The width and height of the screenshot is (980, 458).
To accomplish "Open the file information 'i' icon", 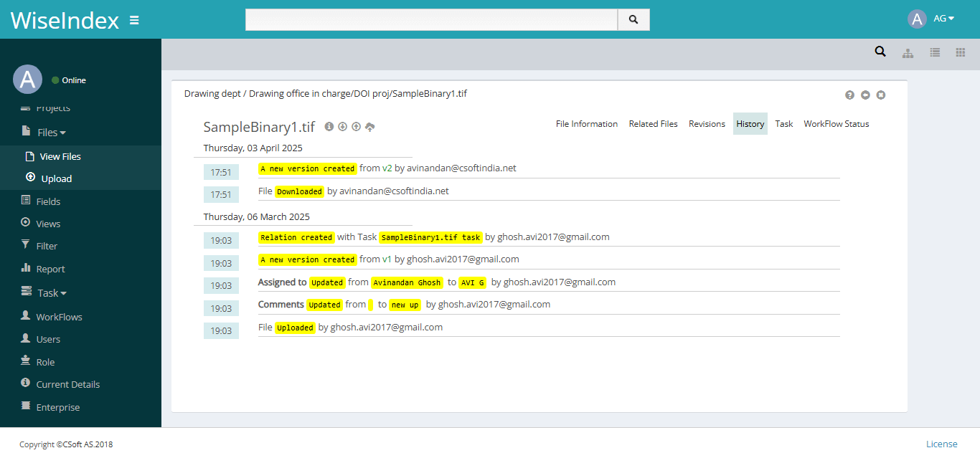I will (329, 126).
